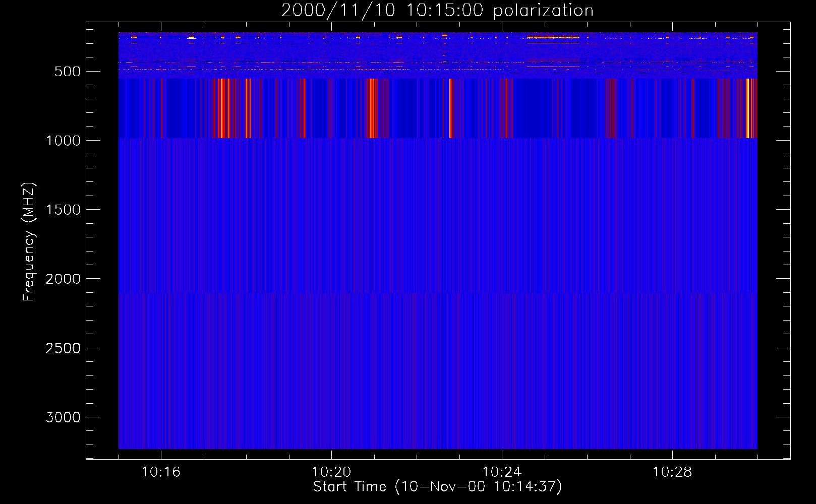Click the 2500 frequency tick label

(63, 348)
